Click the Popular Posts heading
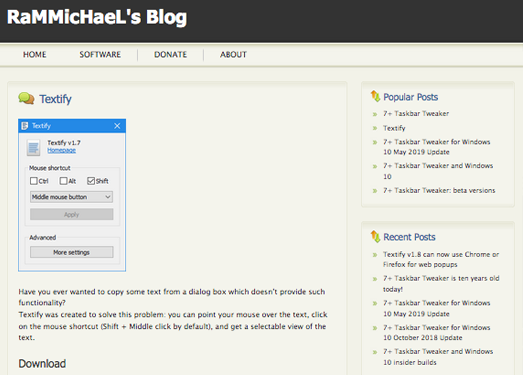 point(411,97)
